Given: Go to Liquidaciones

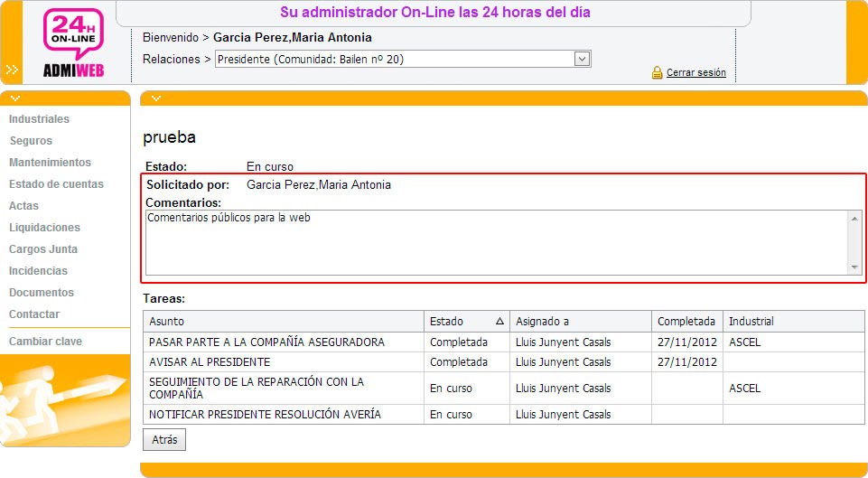Looking at the screenshot, I should [44, 227].
